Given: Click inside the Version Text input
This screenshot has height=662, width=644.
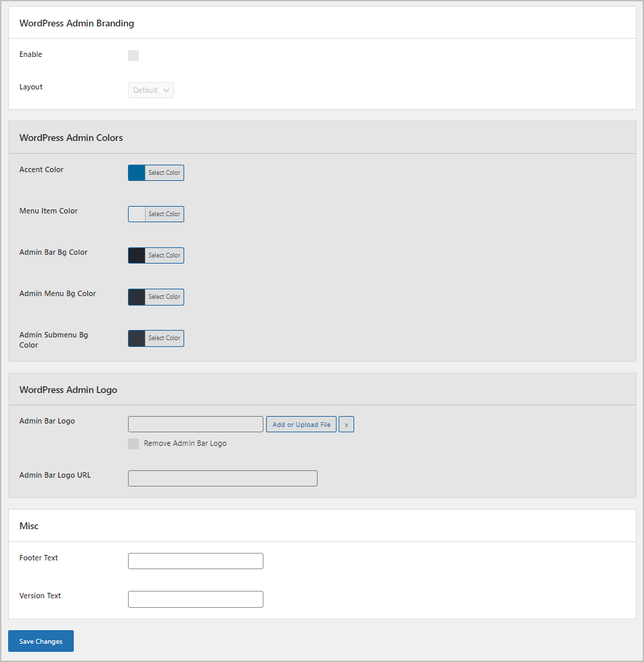Looking at the screenshot, I should coord(196,599).
